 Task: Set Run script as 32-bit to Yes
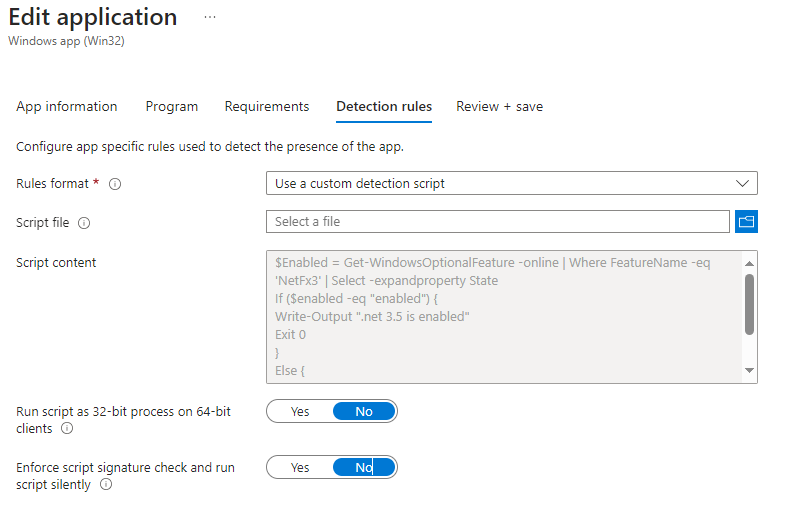tap(300, 411)
